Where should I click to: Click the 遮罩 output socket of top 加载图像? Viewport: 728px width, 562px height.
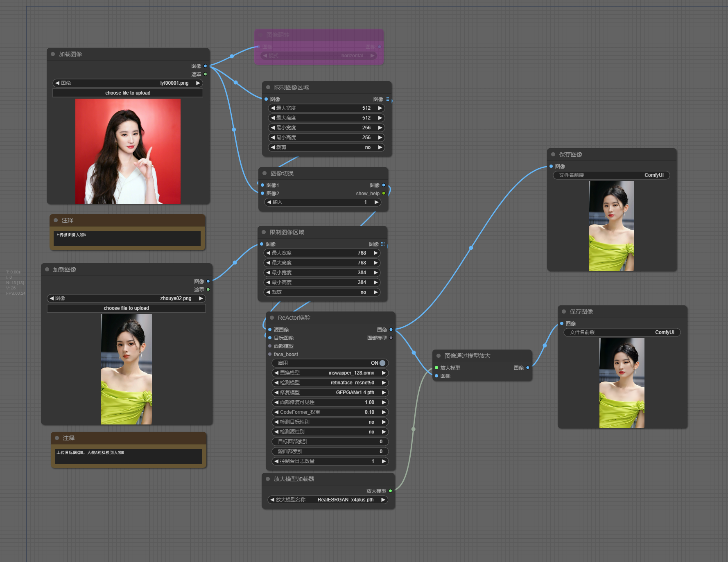[205, 74]
